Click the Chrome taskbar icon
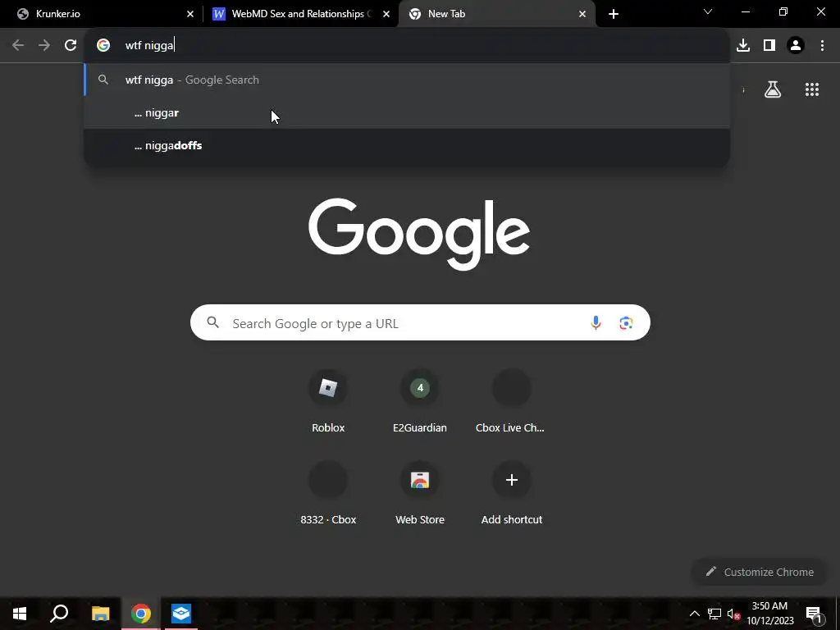The image size is (840, 630). tap(141, 614)
